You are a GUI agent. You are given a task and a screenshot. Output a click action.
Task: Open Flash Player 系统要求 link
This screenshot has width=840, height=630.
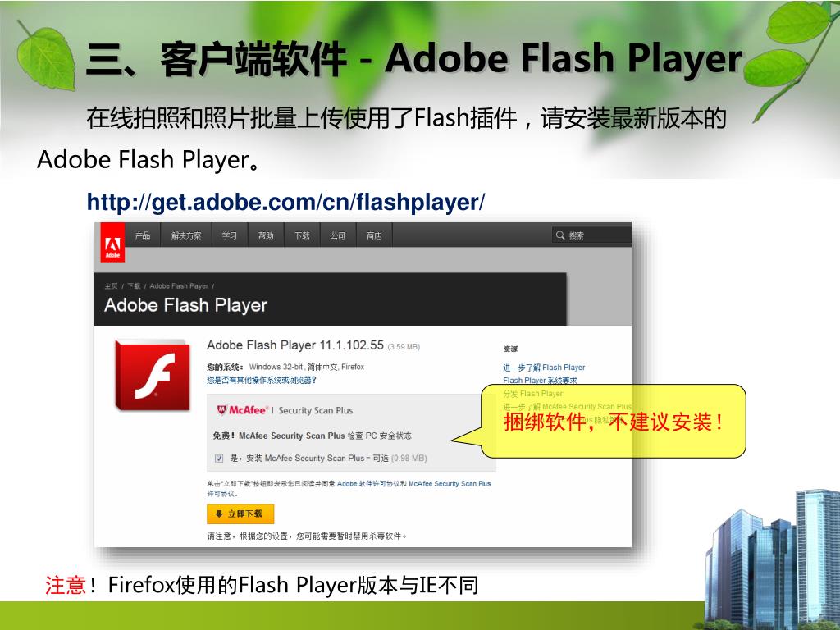pyautogui.click(x=540, y=380)
